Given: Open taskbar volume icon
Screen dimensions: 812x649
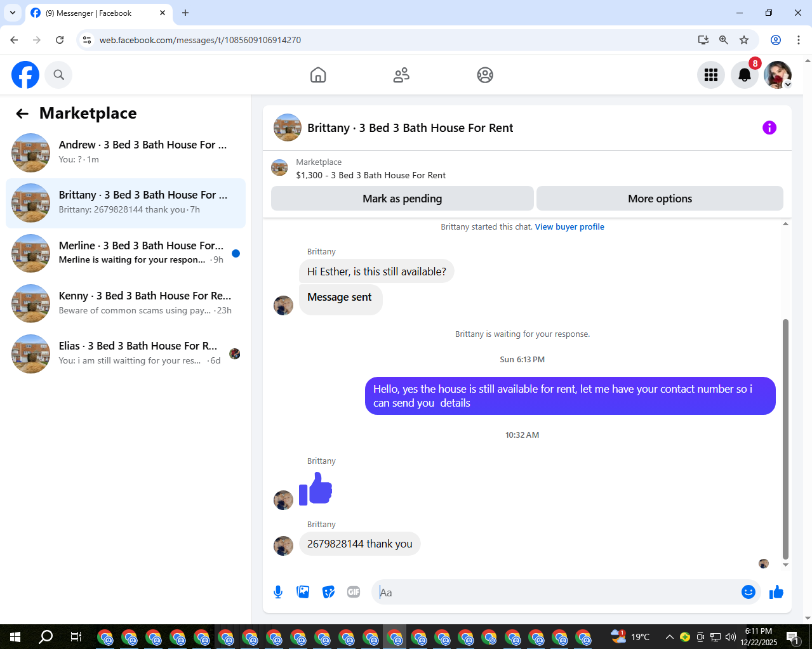Looking at the screenshot, I should tap(730, 636).
